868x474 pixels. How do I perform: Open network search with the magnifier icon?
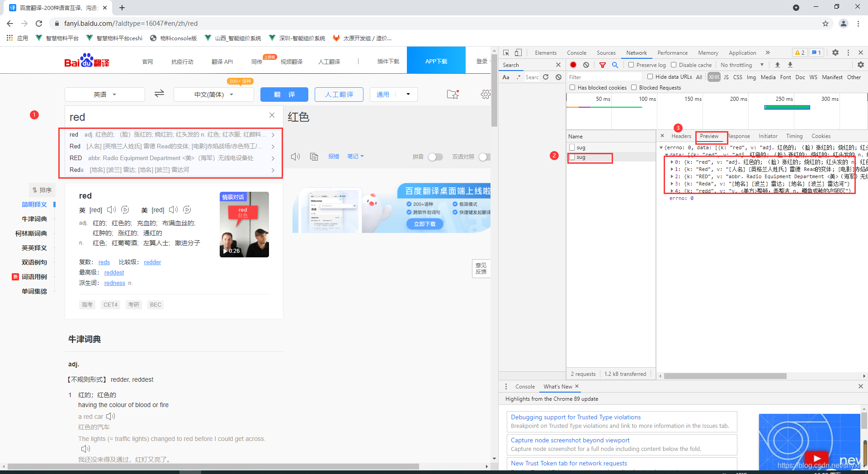(x=615, y=65)
